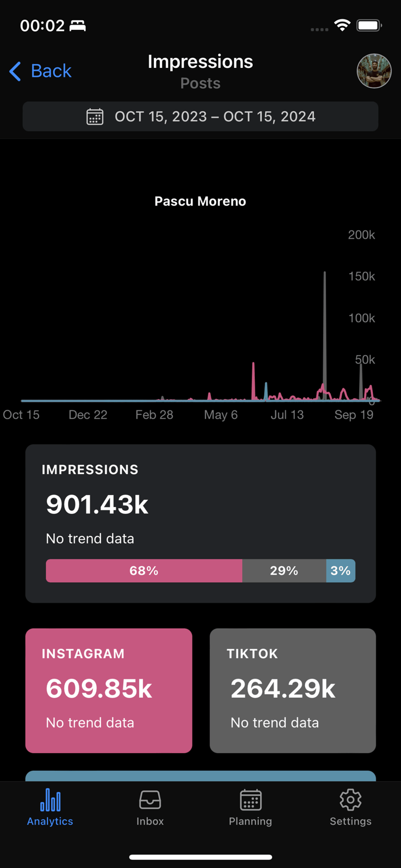Open the profile avatar picture
This screenshot has width=401, height=868.
click(374, 71)
